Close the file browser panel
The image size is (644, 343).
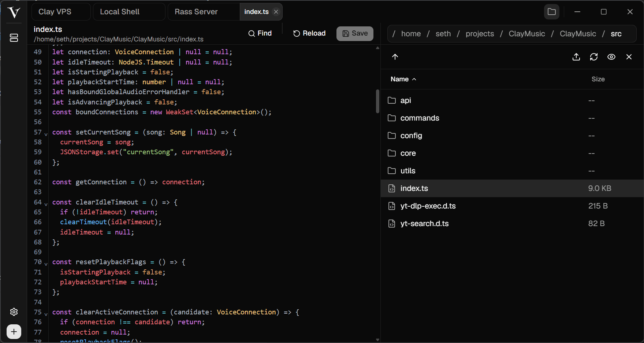click(629, 57)
